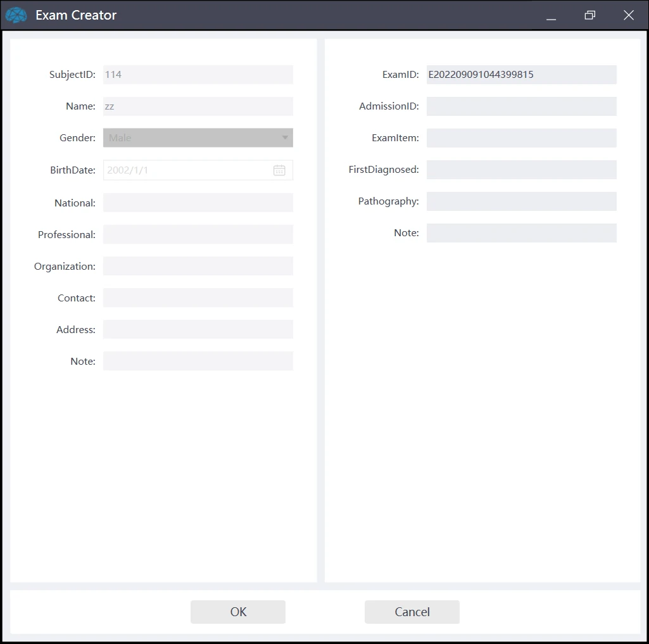Viewport: 649px width, 644px height.
Task: Select the ExamItem input box
Action: click(521, 138)
